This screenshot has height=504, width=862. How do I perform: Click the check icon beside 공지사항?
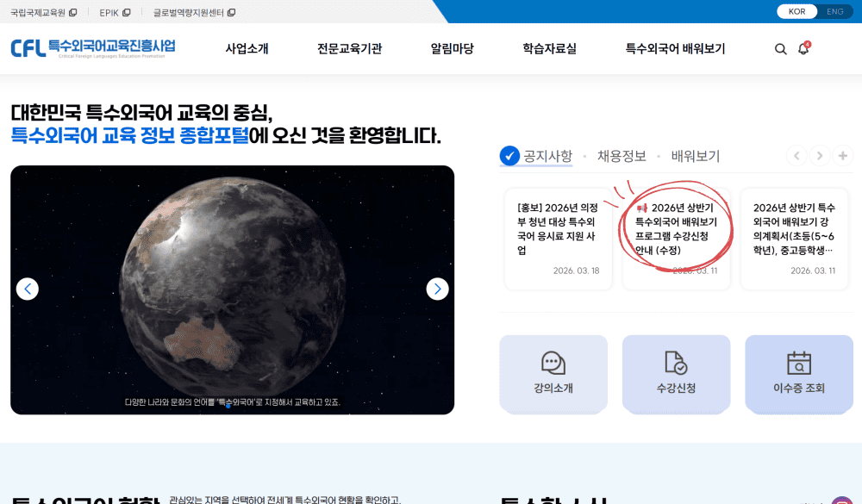click(x=508, y=156)
